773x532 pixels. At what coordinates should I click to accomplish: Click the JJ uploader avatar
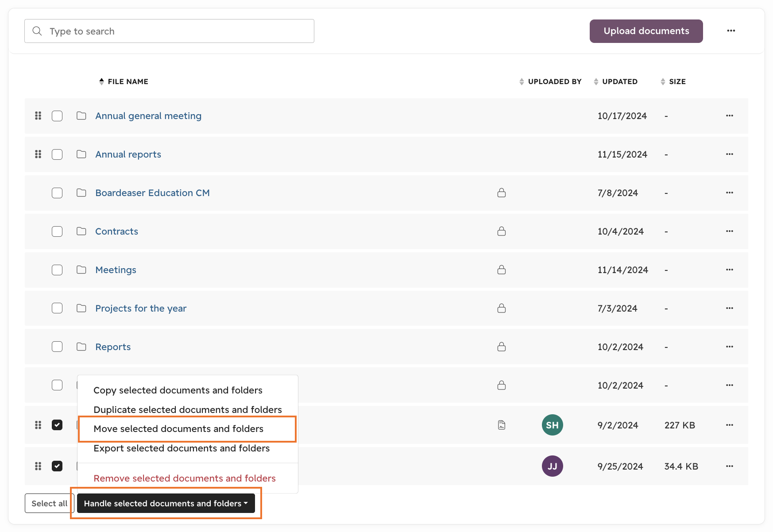click(x=553, y=466)
